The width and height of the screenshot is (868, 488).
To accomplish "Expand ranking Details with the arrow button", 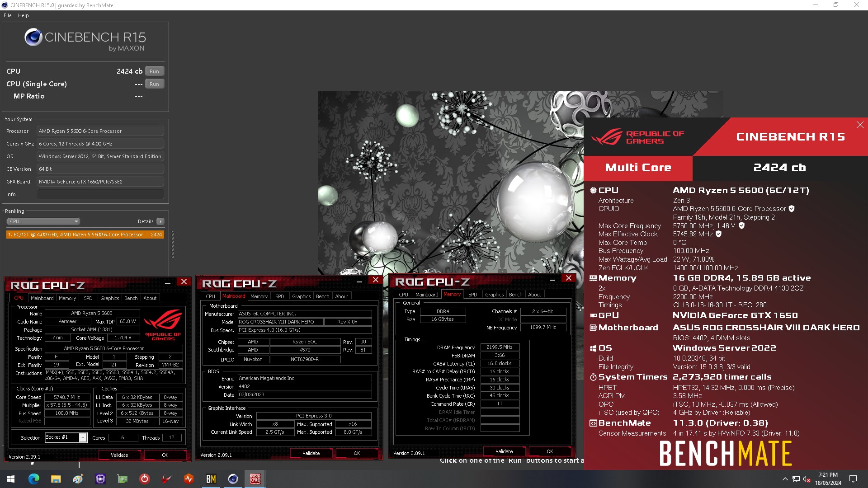I will coord(160,221).
